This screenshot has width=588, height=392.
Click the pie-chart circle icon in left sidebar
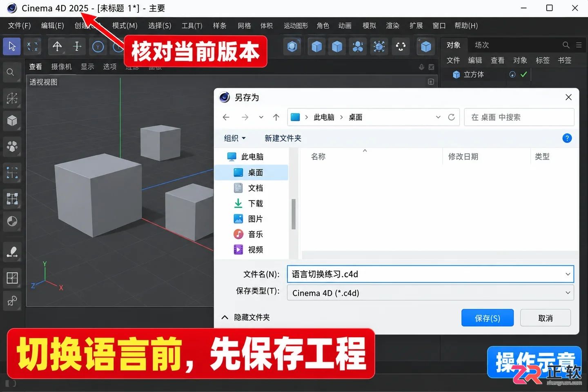[12, 221]
